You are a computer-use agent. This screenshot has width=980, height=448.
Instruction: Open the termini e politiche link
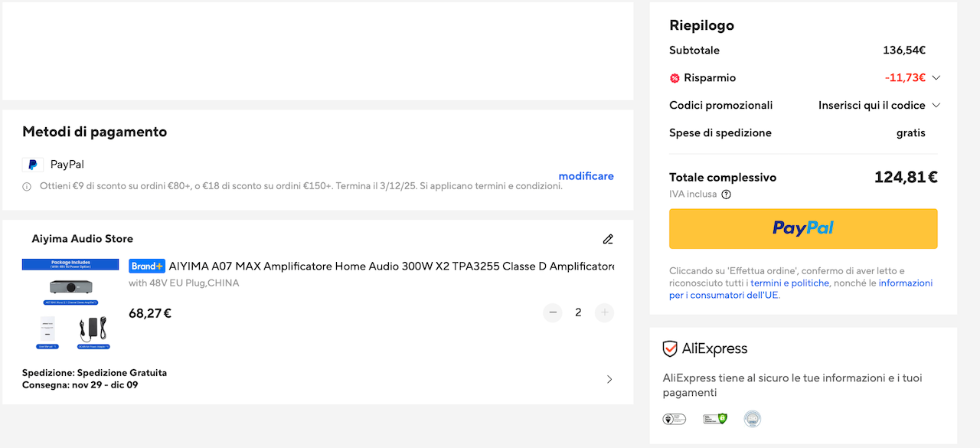[x=789, y=283]
